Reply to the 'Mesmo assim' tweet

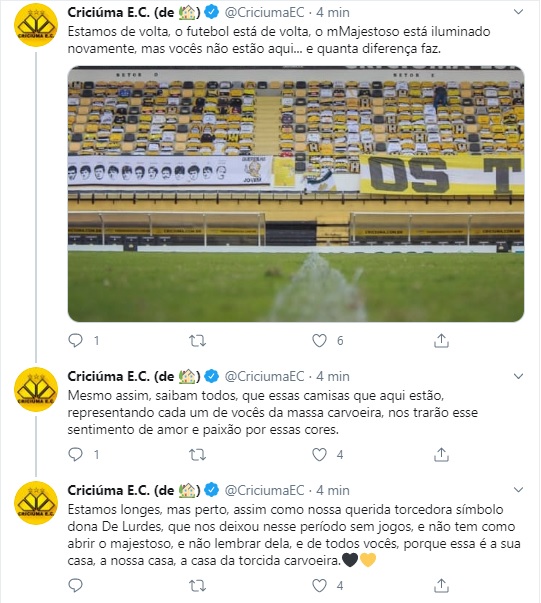[x=75, y=454]
